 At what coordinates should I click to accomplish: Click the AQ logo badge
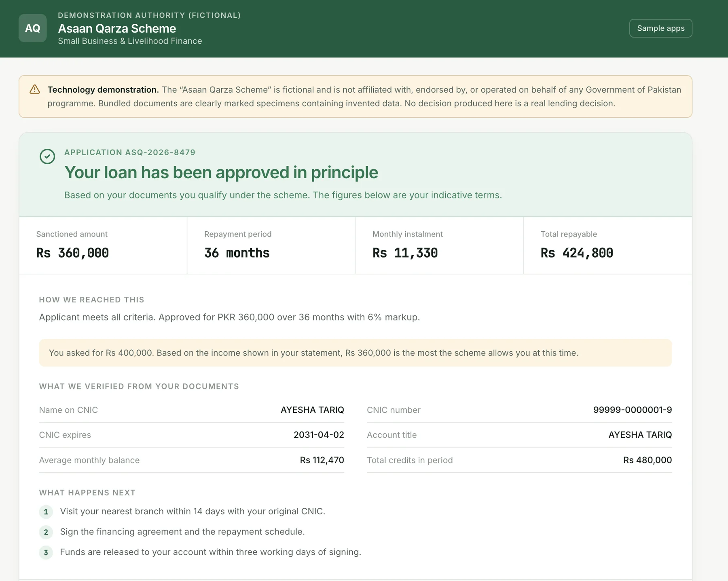tap(32, 28)
